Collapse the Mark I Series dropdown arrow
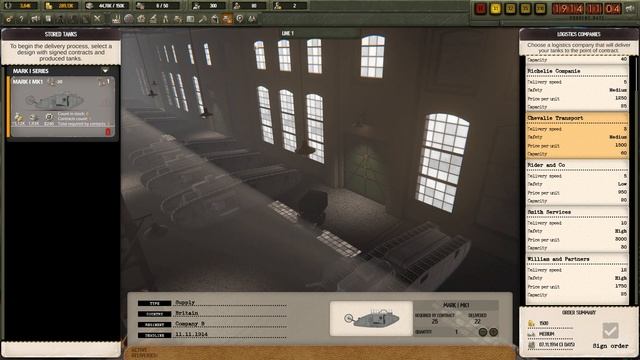The image size is (640, 360). 105,71
